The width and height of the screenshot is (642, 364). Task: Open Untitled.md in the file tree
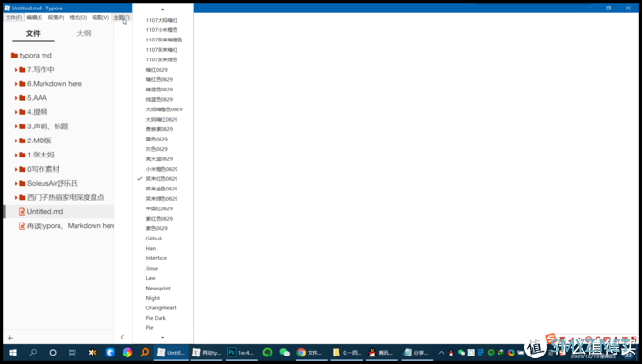click(45, 211)
